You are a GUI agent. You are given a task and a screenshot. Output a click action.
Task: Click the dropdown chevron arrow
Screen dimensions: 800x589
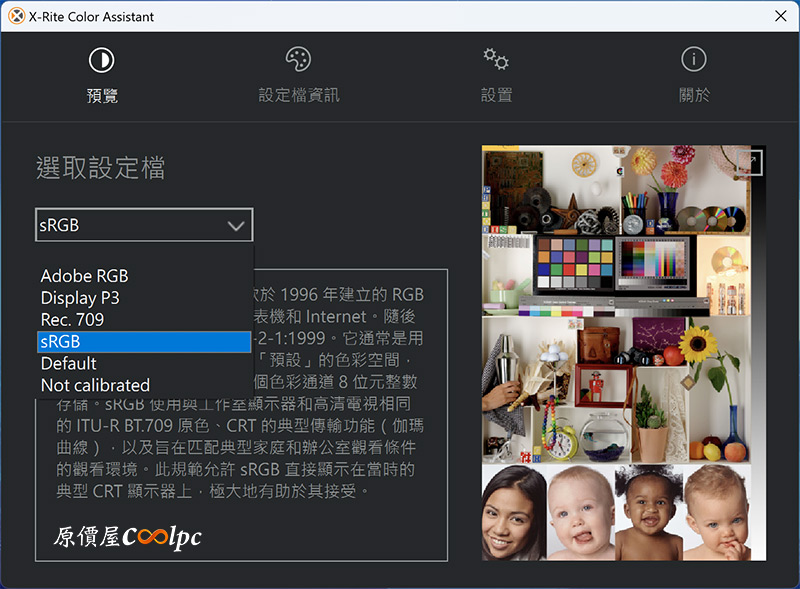(x=236, y=226)
